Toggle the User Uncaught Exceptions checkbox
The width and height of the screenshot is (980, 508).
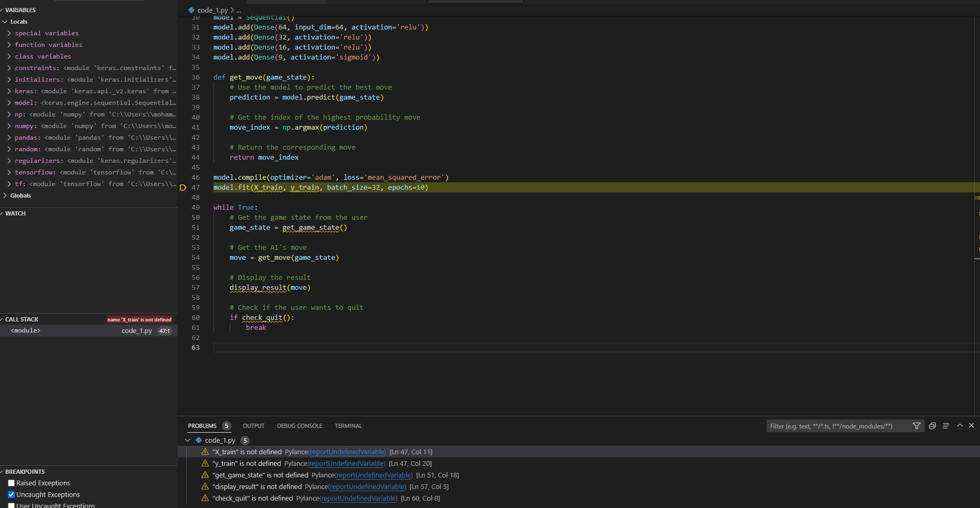[x=11, y=505]
